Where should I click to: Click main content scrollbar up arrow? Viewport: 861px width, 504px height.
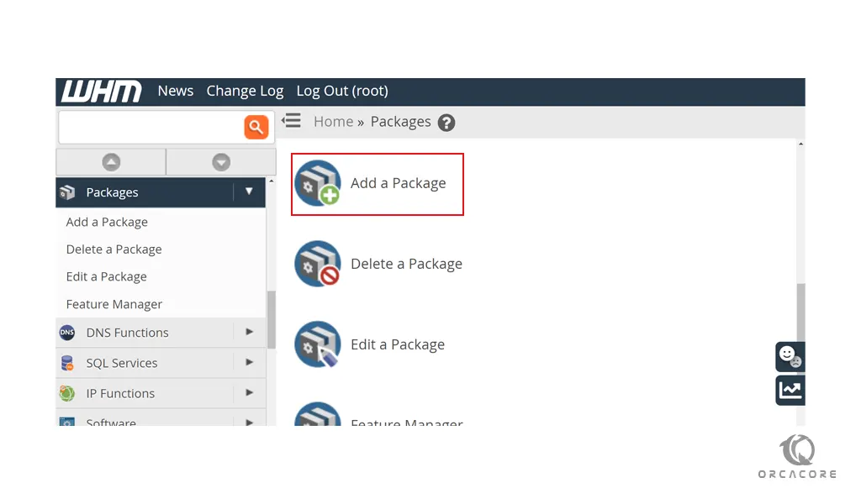[800, 144]
